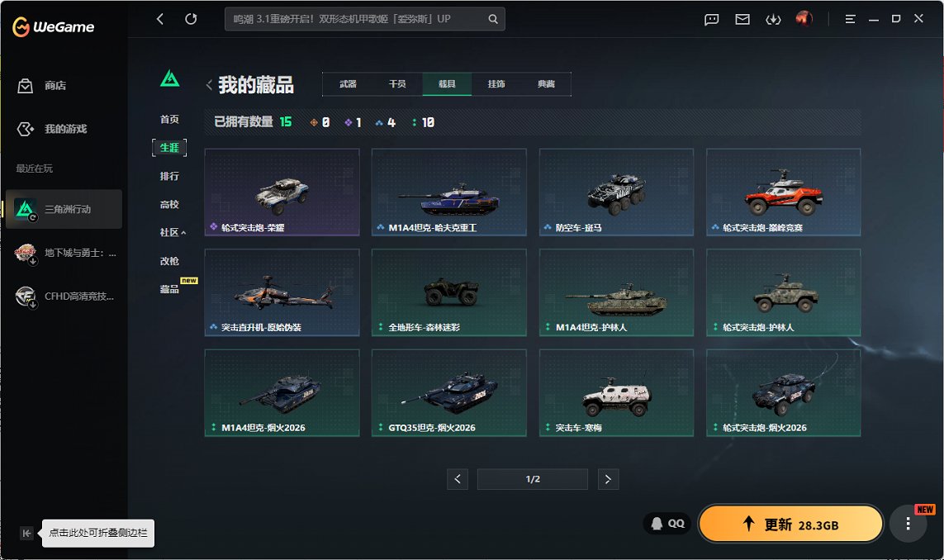Click the 更新 28.3GB button
Screen dimensions: 944x560
(790, 524)
